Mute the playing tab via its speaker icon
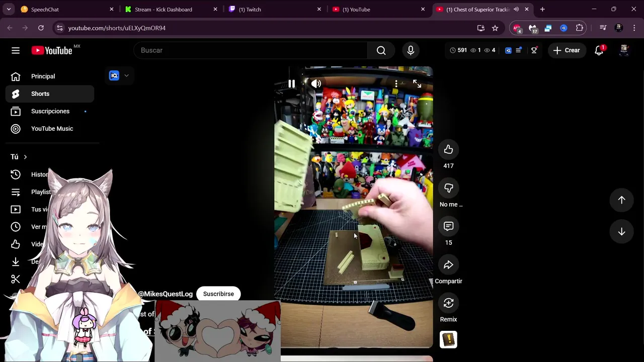The height and width of the screenshot is (362, 644). click(516, 9)
